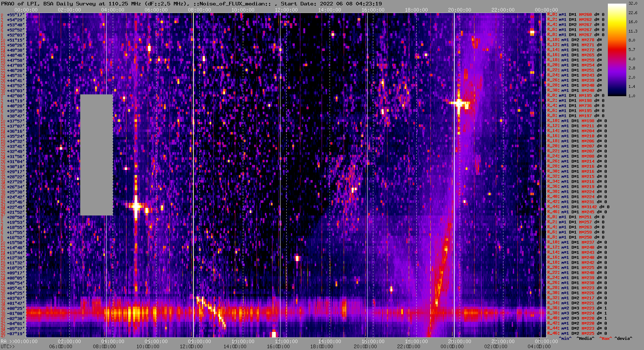Click the 2.8 color scale label
This screenshot has height=350, width=644.
click(x=632, y=68)
